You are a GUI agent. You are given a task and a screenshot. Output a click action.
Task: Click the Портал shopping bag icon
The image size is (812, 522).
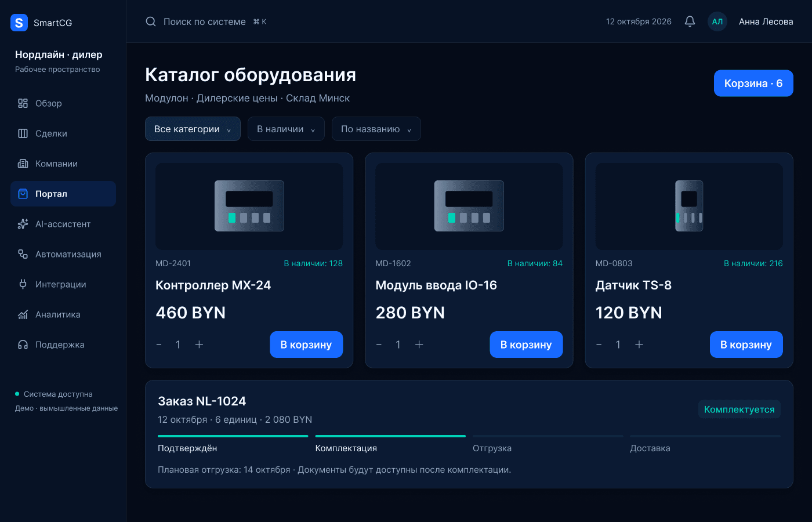coord(23,194)
